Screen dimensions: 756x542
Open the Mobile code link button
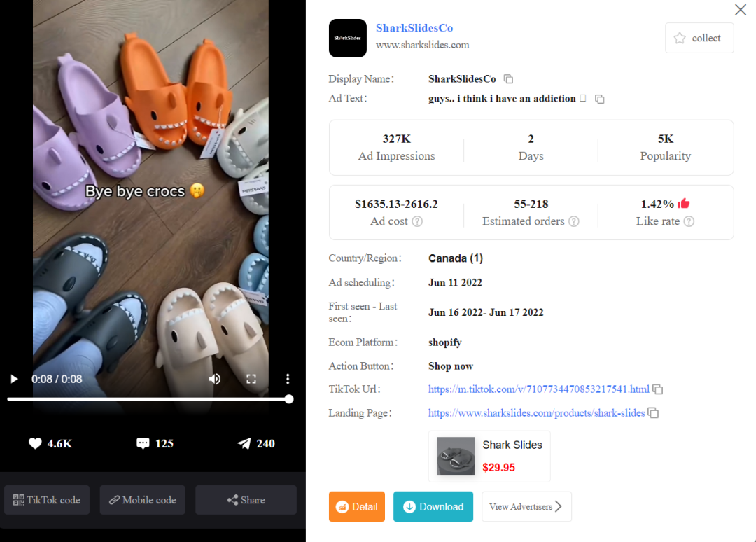click(x=143, y=500)
